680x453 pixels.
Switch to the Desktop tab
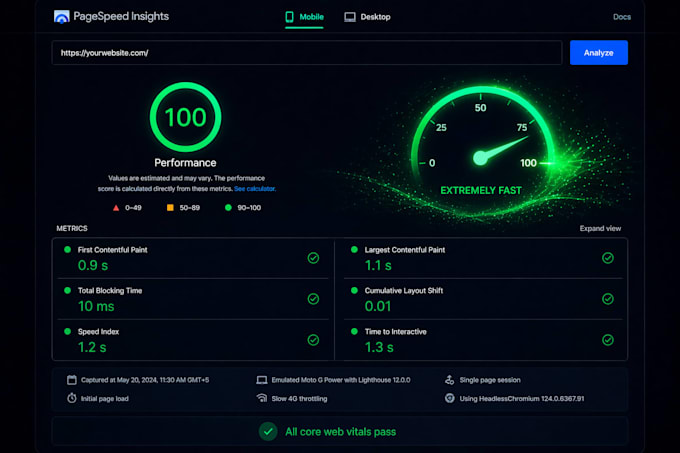(x=367, y=17)
